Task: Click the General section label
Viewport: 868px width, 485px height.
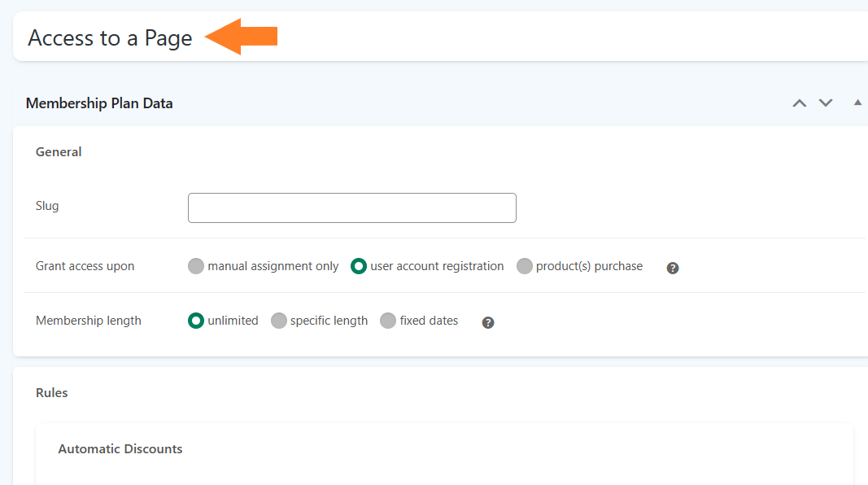Action: pos(59,151)
